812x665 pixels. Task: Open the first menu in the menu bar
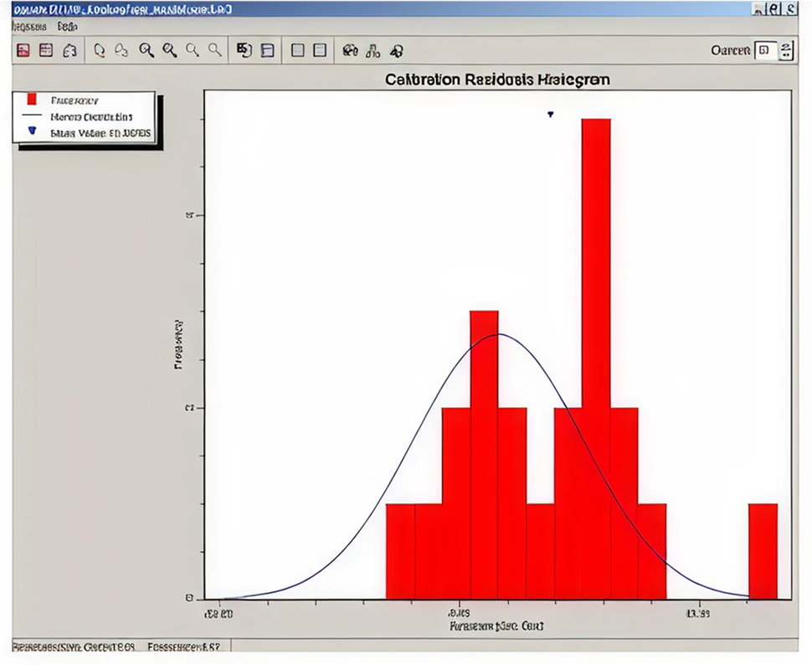[28, 27]
